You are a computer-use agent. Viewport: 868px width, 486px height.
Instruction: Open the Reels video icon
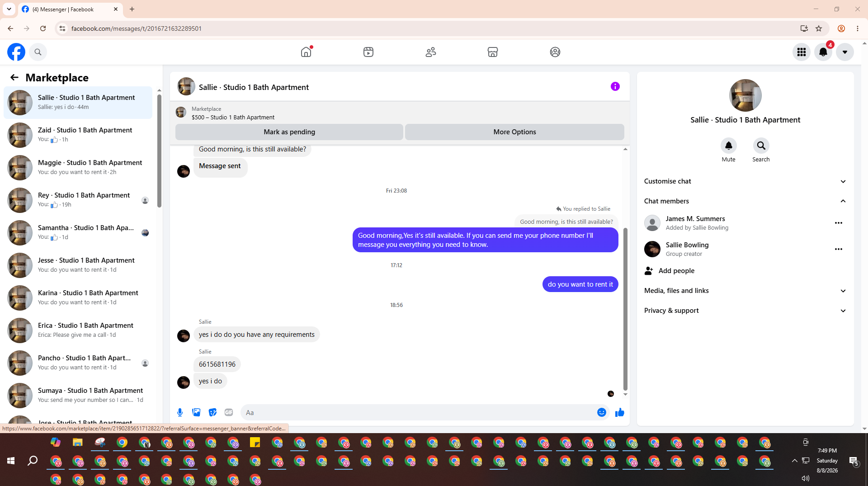coord(368,52)
